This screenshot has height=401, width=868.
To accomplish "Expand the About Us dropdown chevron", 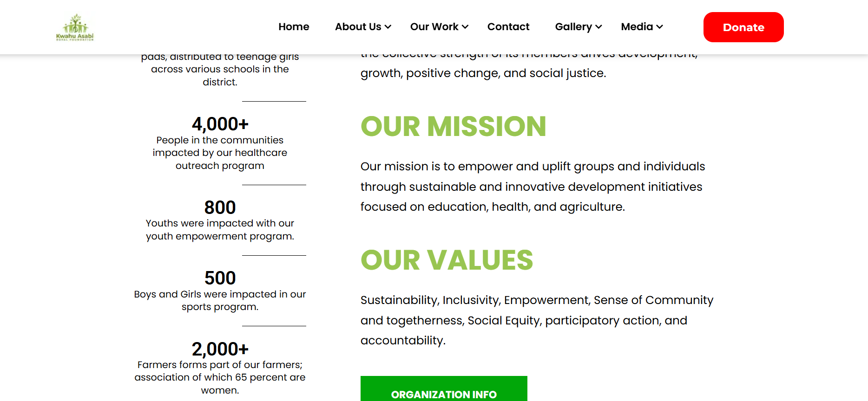I will pyautogui.click(x=388, y=27).
